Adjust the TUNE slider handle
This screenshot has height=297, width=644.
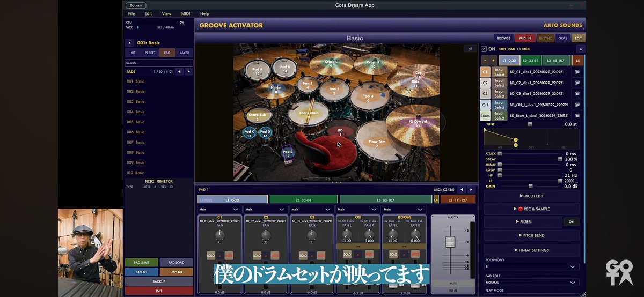530,124
